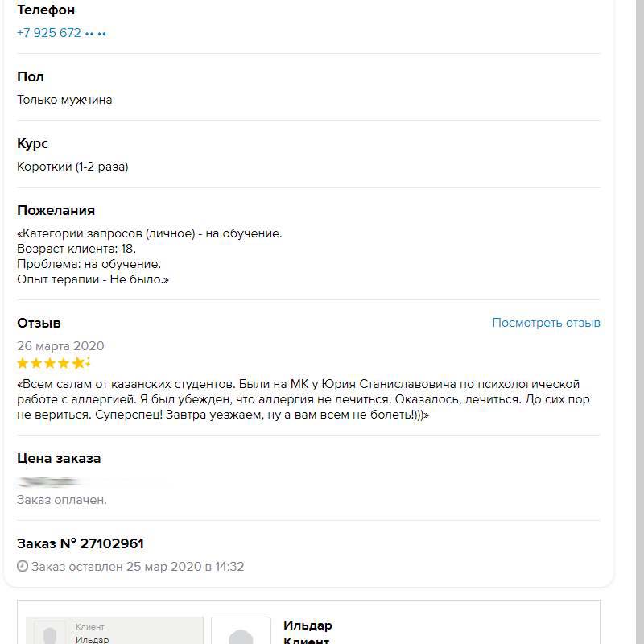Click the five-star review rating

tap(54, 363)
